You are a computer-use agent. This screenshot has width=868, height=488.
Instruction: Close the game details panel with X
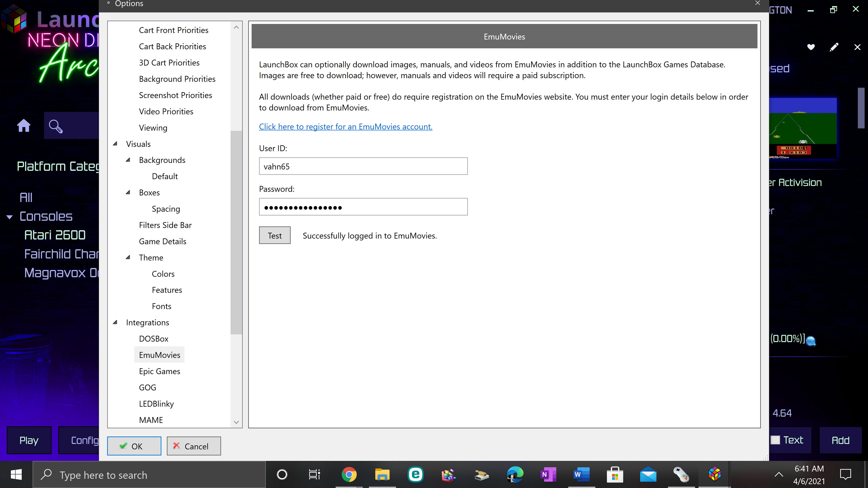857,47
